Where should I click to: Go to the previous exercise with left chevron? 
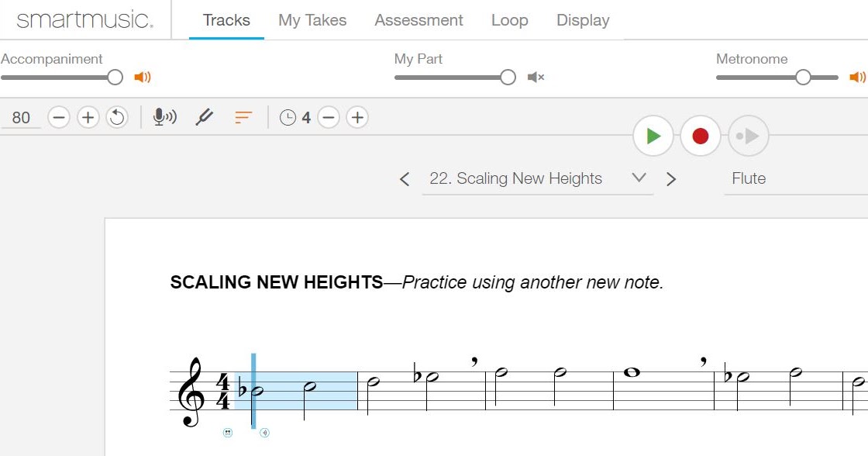pyautogui.click(x=404, y=178)
